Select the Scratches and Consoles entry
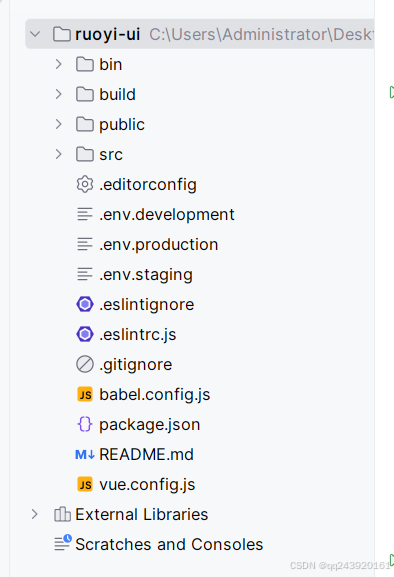This screenshot has width=394, height=577. [169, 544]
